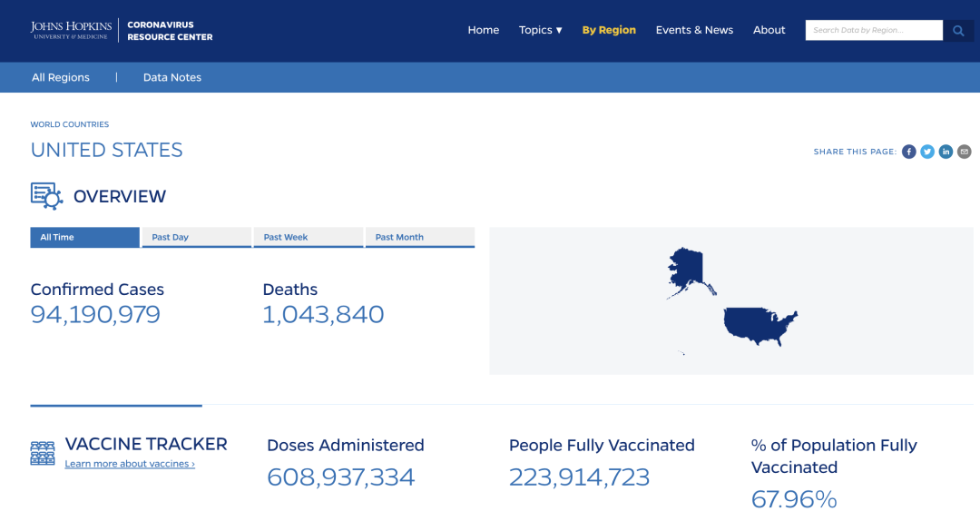This screenshot has height=531, width=980.
Task: Click the Vaccine Tracker vials icon
Action: pos(43,453)
